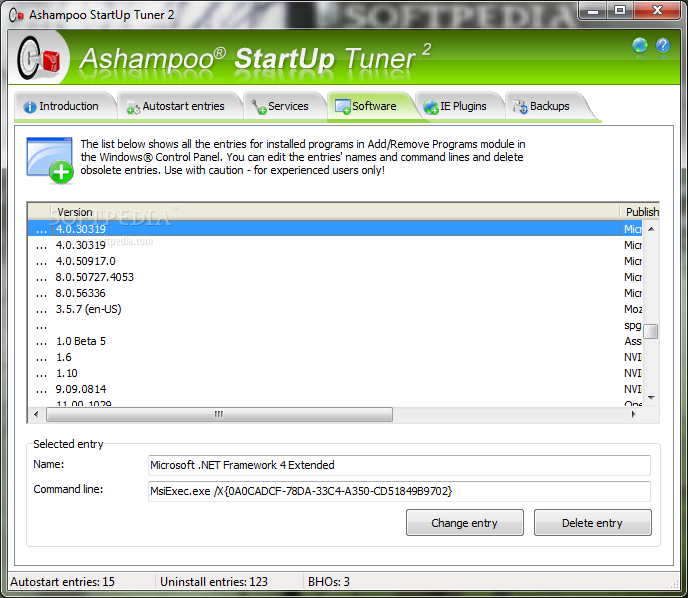Select the row with version 1.6

335,357
